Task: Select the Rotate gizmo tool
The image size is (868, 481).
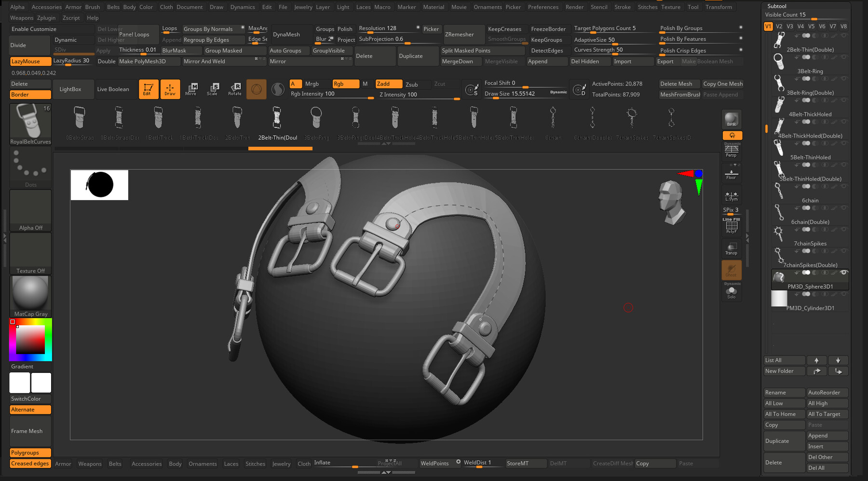Action: click(235, 89)
